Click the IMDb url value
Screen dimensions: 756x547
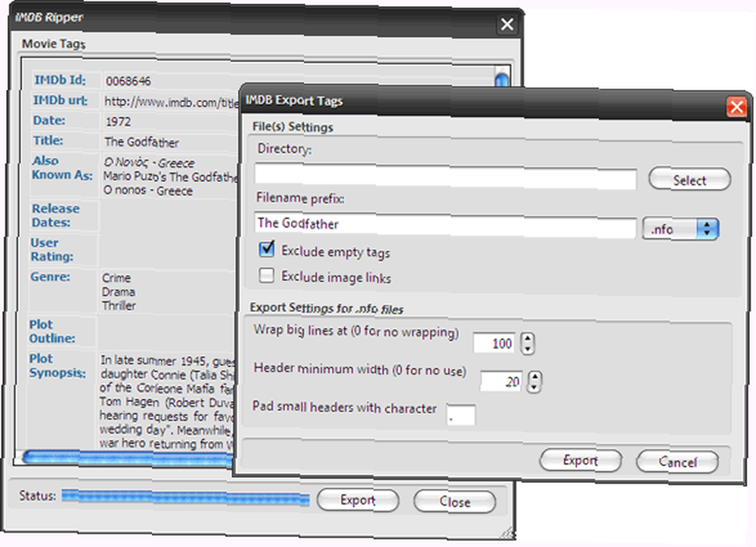(x=172, y=102)
